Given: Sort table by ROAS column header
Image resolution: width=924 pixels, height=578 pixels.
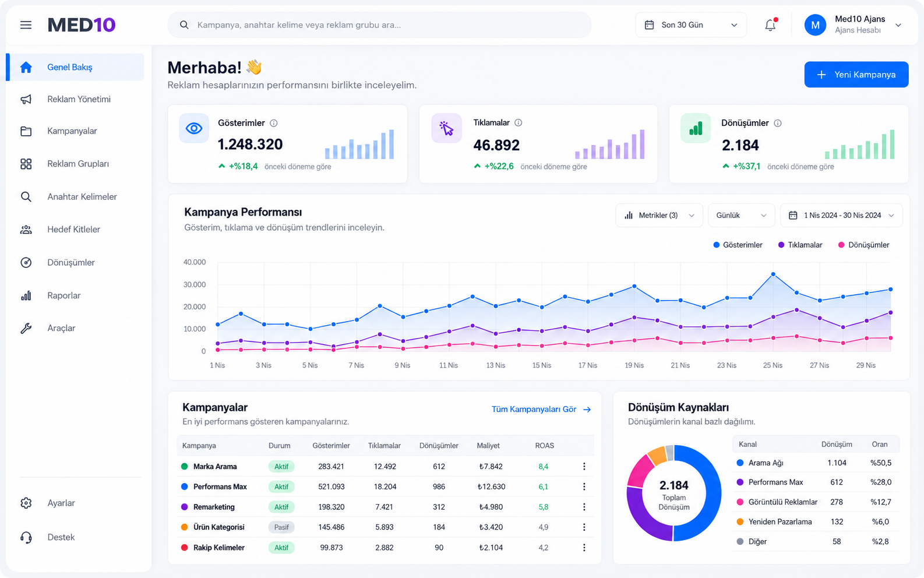Looking at the screenshot, I should coord(545,446).
